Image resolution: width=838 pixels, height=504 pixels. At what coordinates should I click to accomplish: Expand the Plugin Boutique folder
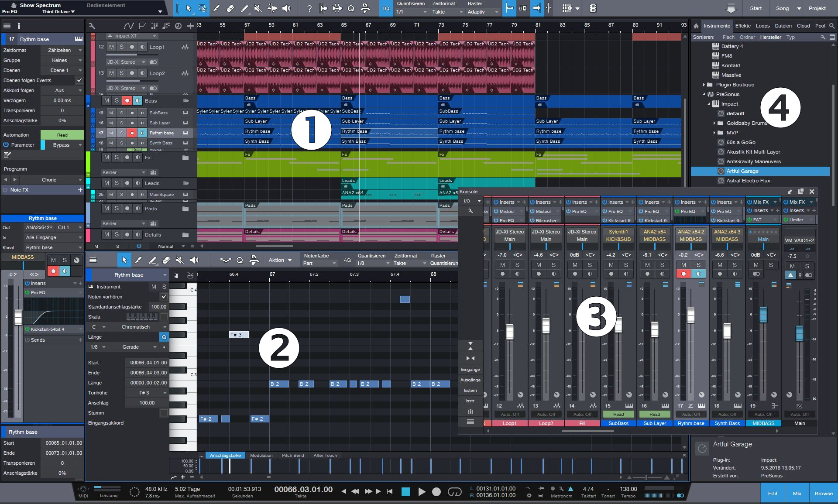(x=704, y=85)
